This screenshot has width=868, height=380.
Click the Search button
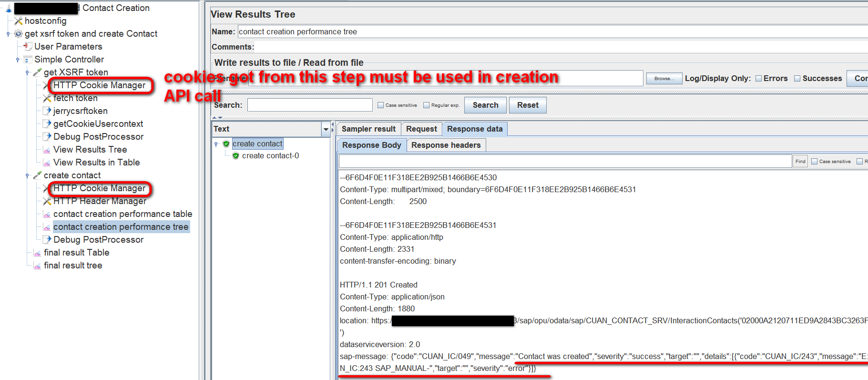(486, 105)
